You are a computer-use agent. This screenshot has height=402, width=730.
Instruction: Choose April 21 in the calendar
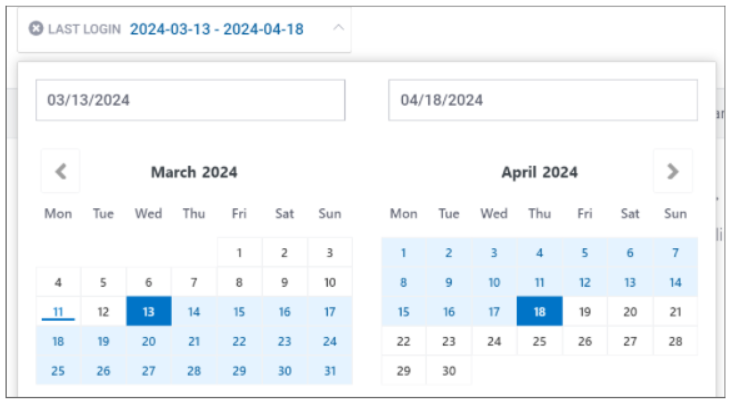[675, 311]
